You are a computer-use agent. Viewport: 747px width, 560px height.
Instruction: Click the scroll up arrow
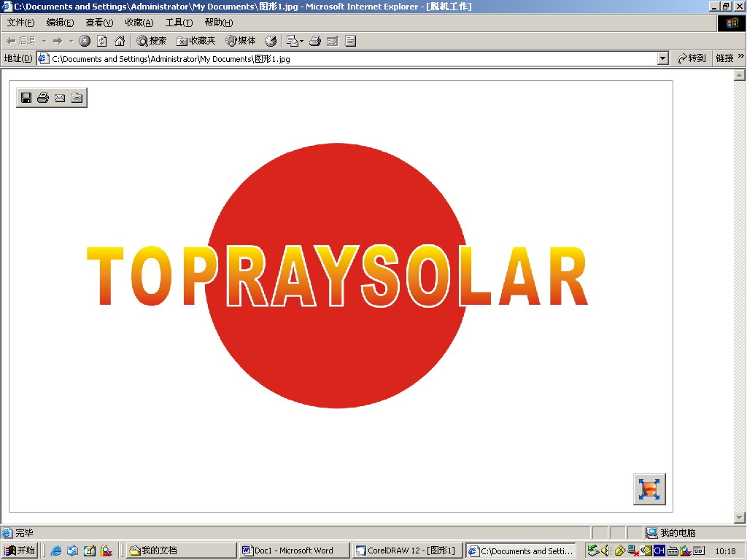(x=740, y=75)
